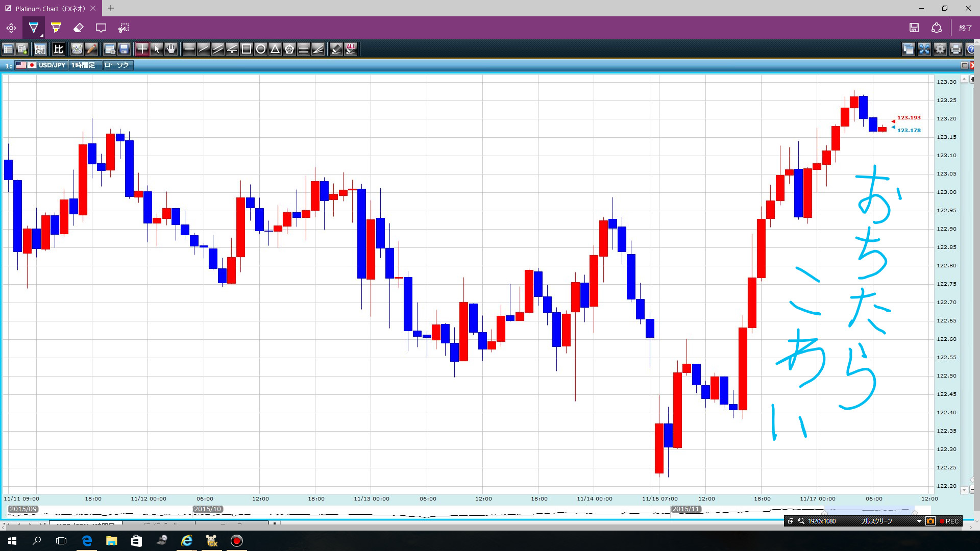This screenshot has height=551, width=980.
Task: Choose the triangle drawing tool
Action: point(275,49)
